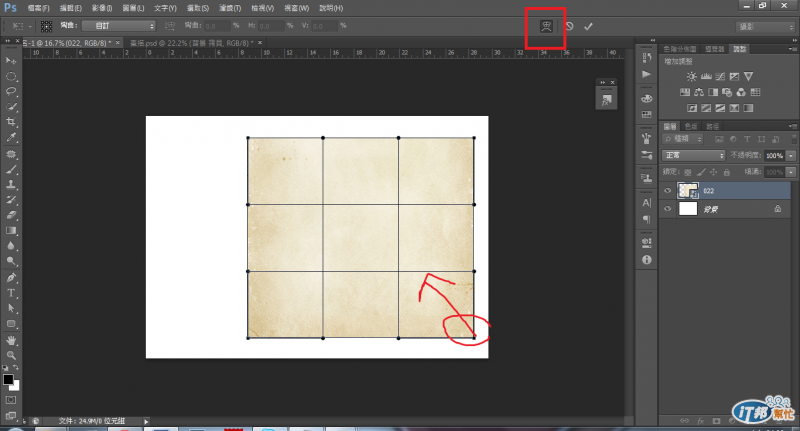Expand the status bar info arrow
Image resolution: width=800 pixels, height=431 pixels.
(x=146, y=421)
